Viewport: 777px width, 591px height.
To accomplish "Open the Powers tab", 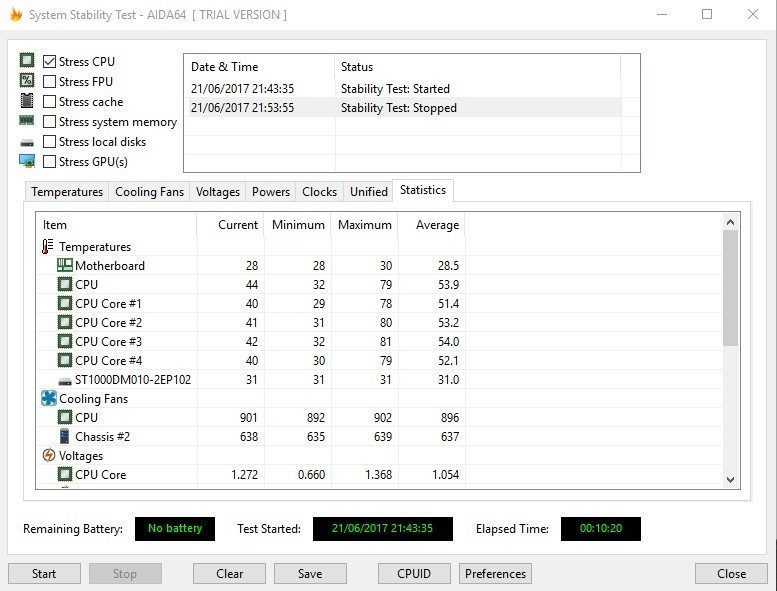I will click(271, 192).
